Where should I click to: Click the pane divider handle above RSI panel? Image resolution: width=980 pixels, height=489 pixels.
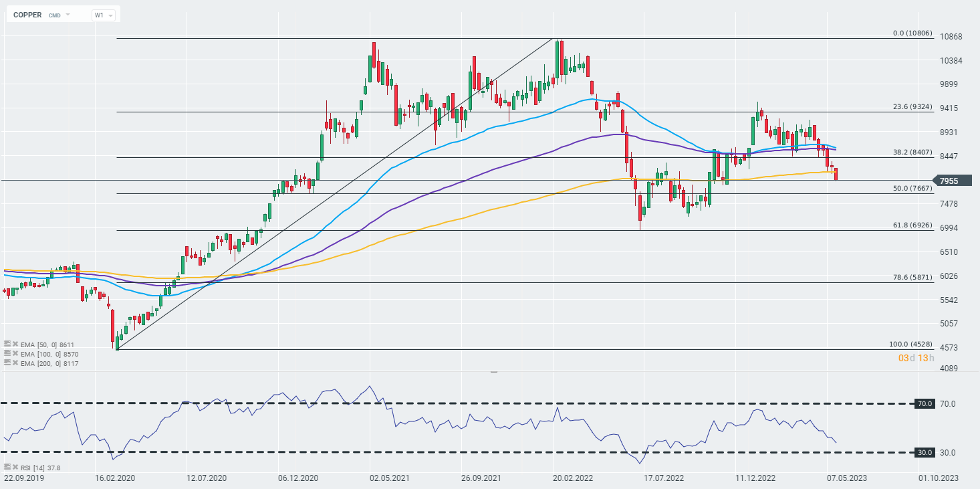coord(494,371)
